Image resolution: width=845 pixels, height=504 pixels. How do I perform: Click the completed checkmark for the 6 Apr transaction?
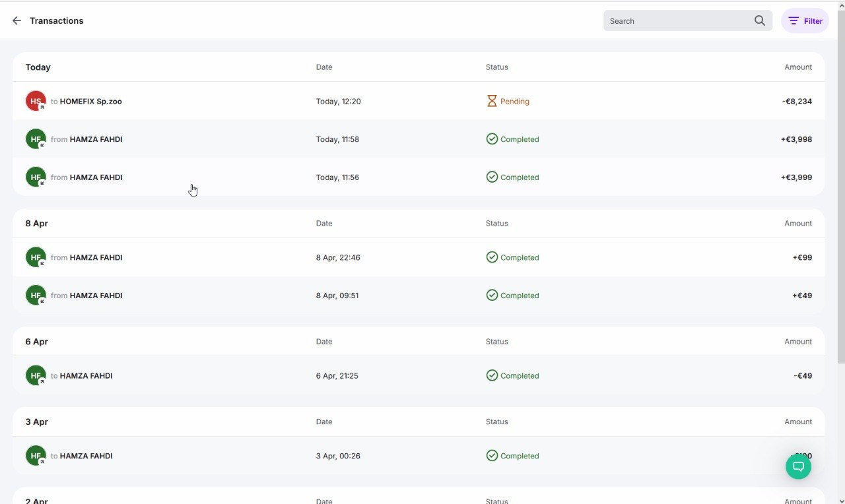pyautogui.click(x=492, y=376)
